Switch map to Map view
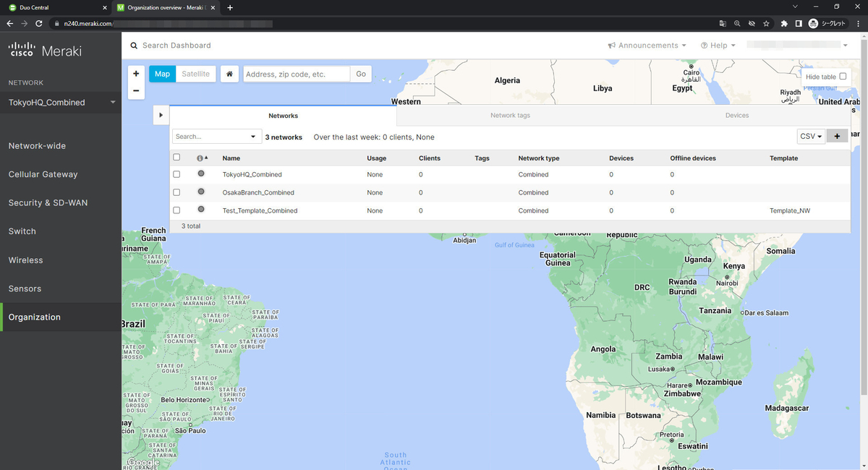The height and width of the screenshot is (470, 868). coord(162,74)
